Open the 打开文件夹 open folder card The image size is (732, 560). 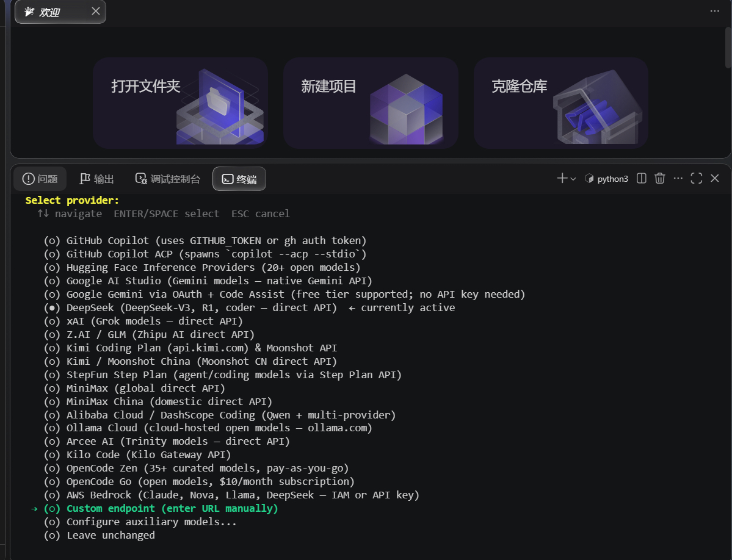[180, 102]
